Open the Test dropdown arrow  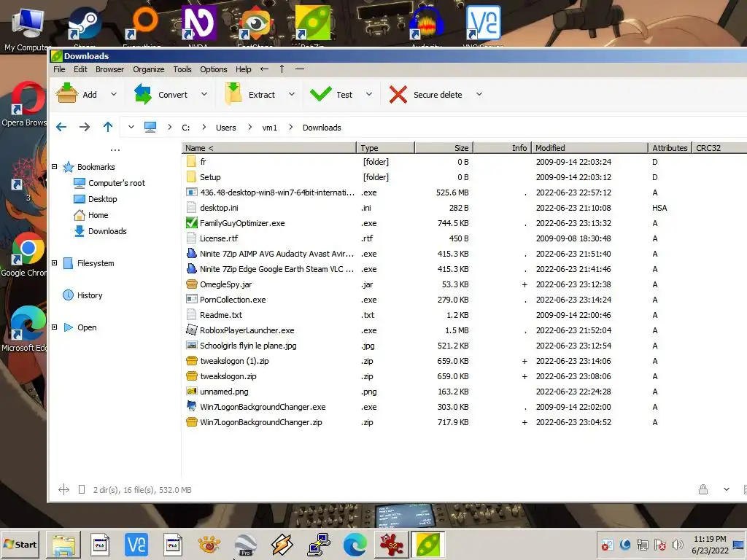[x=368, y=94]
